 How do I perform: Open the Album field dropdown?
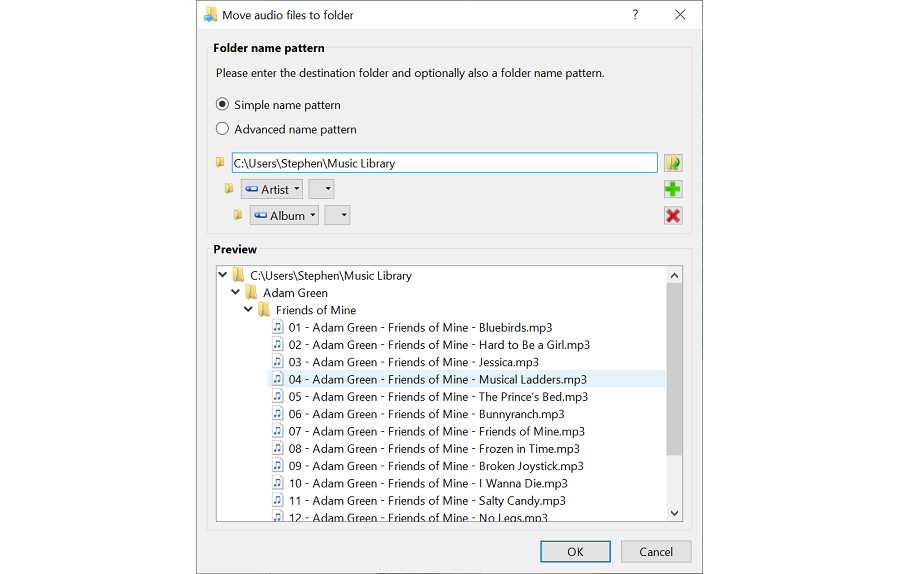tap(284, 216)
